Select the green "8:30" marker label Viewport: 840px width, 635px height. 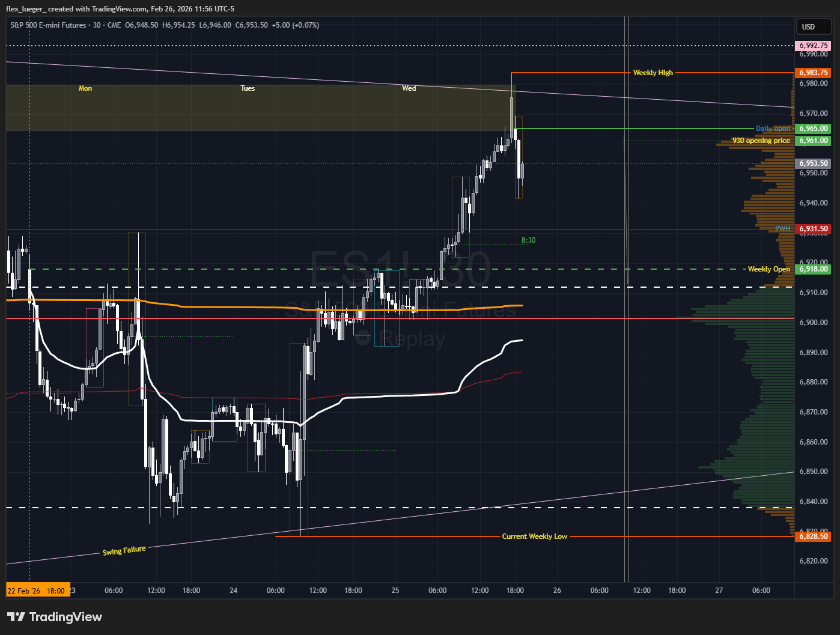528,240
